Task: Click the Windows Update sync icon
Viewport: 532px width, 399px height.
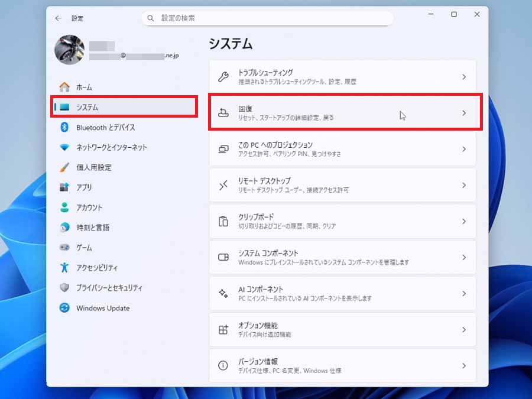Action: [64, 308]
